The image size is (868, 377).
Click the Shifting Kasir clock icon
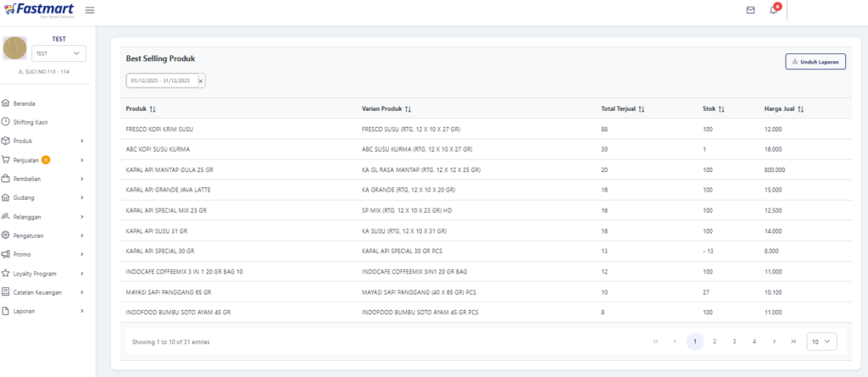point(6,122)
